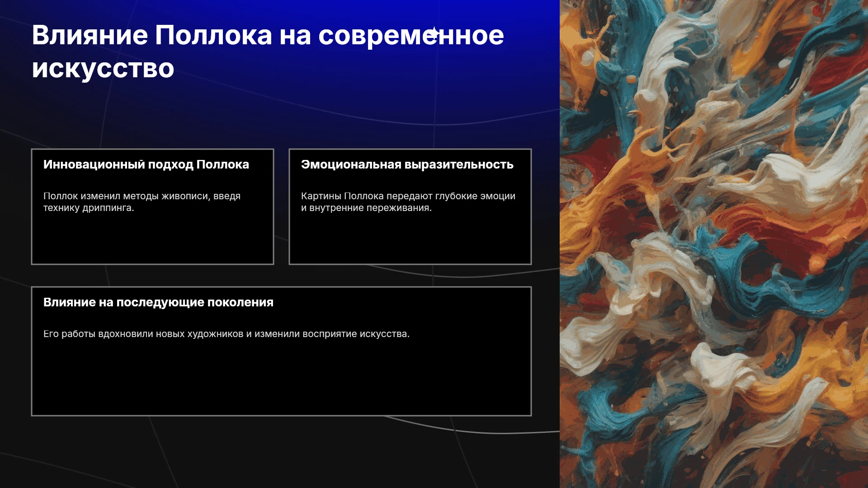This screenshot has height=488, width=868.
Task: Click the word "Поллока" in the slide title
Action: (x=213, y=35)
